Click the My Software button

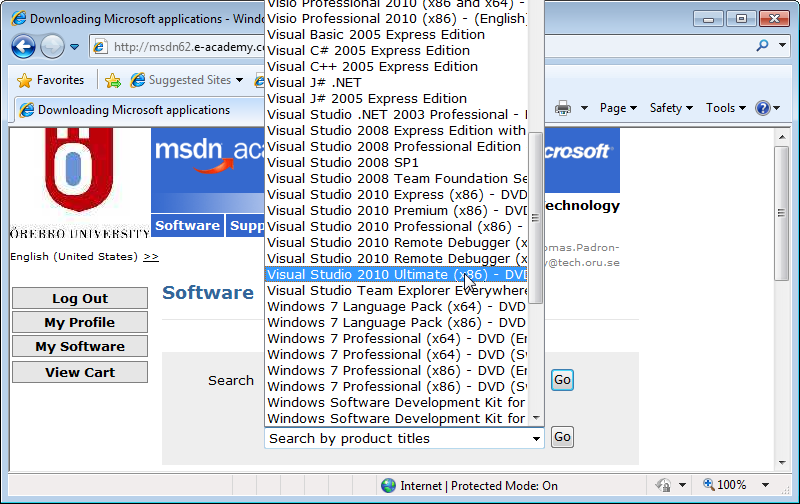[x=80, y=346]
